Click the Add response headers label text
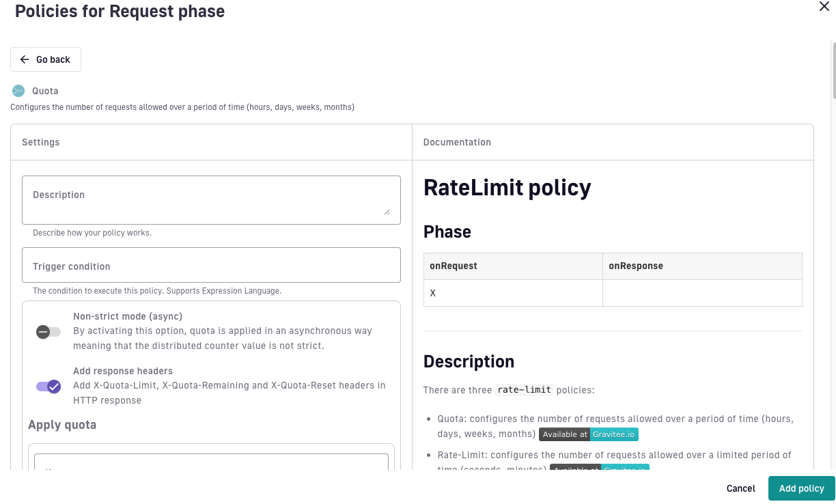The image size is (836, 504). pyautogui.click(x=123, y=371)
